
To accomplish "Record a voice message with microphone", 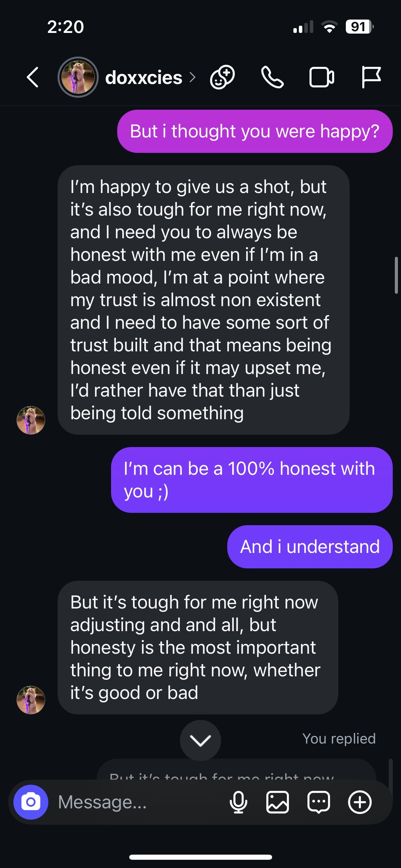I will click(x=238, y=802).
